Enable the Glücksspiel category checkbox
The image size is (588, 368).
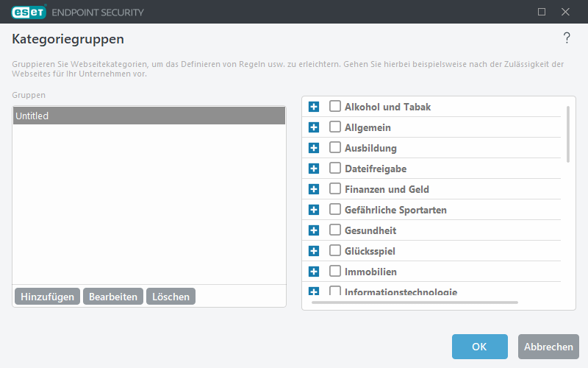click(x=335, y=251)
